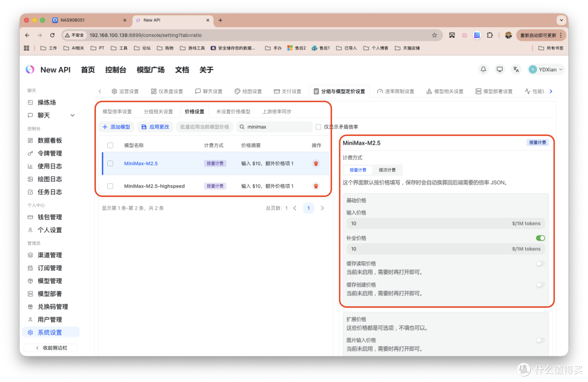Reload the page in the browser
Viewport: 588px width, 382px height.
point(52,35)
